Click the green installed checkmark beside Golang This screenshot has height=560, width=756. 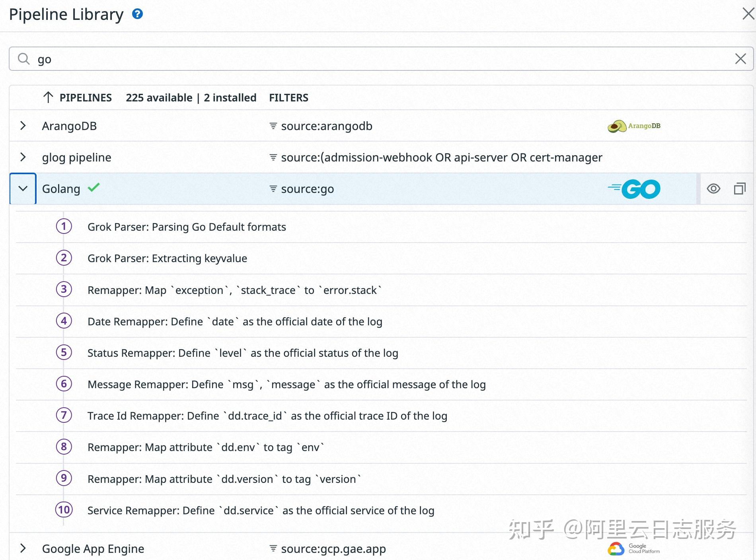pos(94,188)
